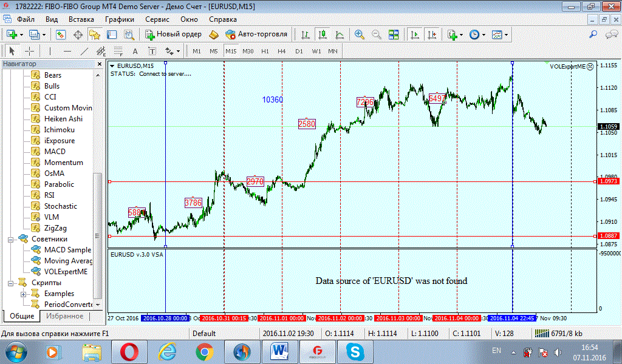Close the Навигатор panel
Viewport: 622px width, 364px height.
[x=100, y=64]
